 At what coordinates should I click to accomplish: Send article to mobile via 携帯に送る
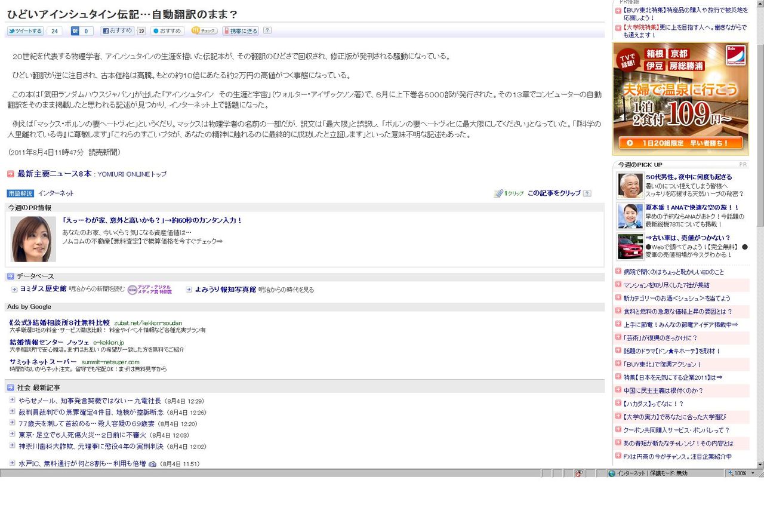click(241, 31)
